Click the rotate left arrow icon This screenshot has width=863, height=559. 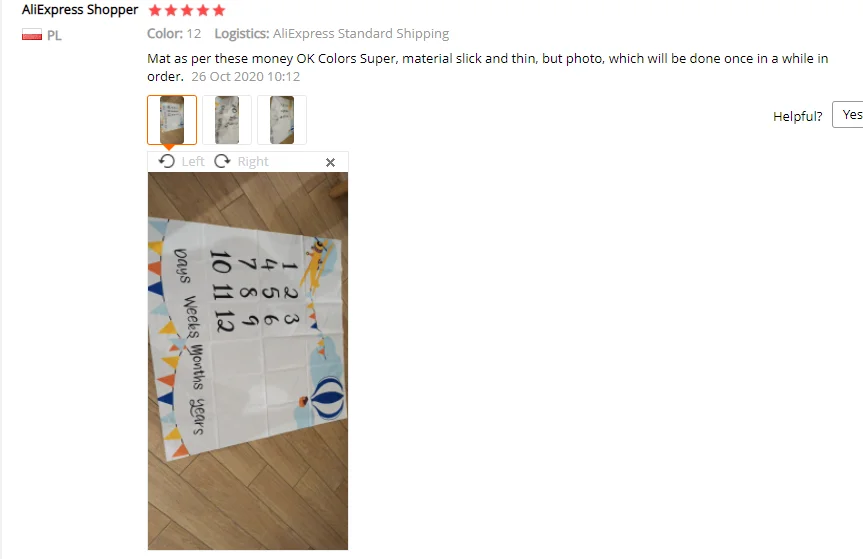166,161
